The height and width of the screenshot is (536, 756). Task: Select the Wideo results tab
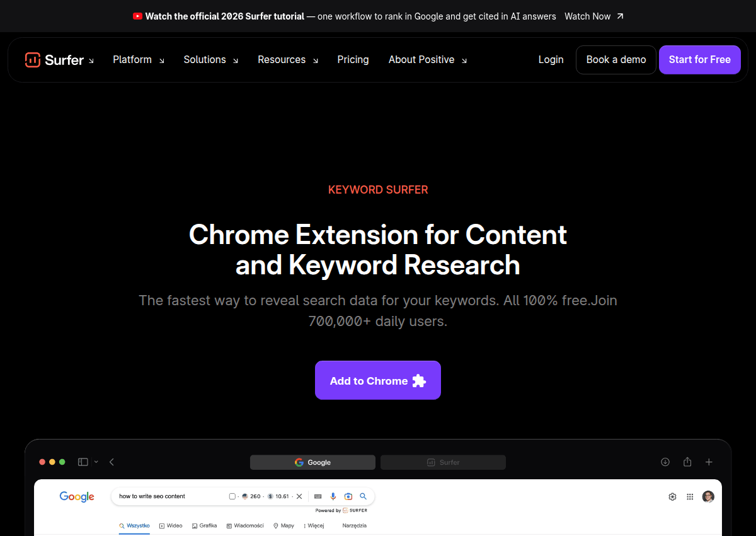(171, 525)
